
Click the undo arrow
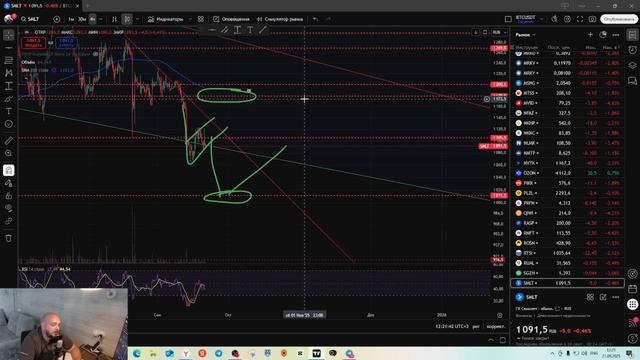pos(316,19)
